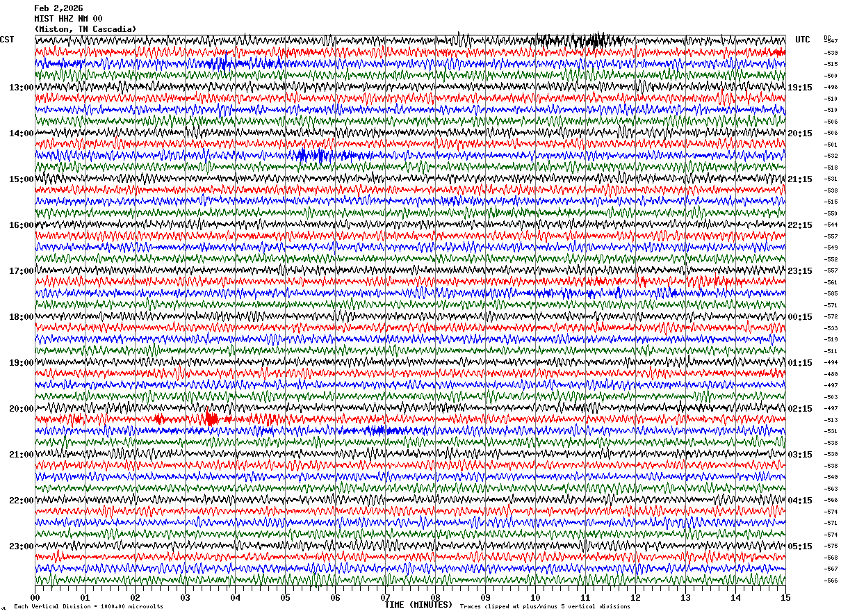841x616 pixels.
Task: Click the DC offset value -550
Action: tap(831, 213)
